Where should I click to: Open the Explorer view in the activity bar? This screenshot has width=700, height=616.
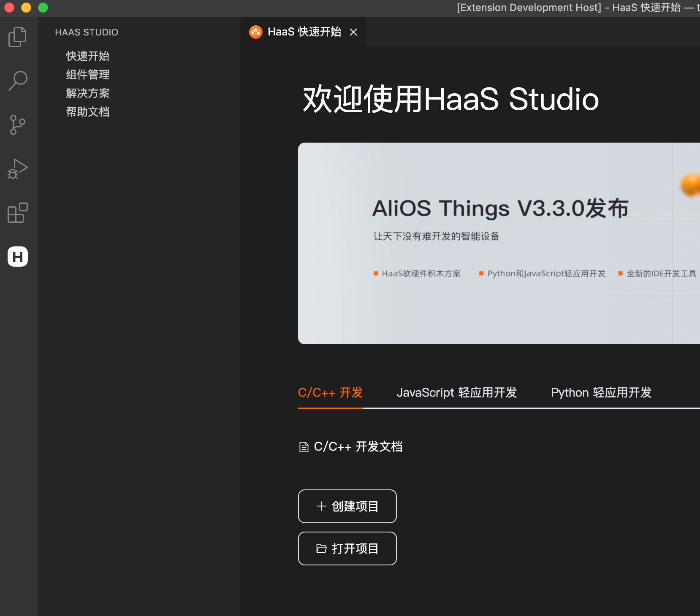click(x=17, y=37)
